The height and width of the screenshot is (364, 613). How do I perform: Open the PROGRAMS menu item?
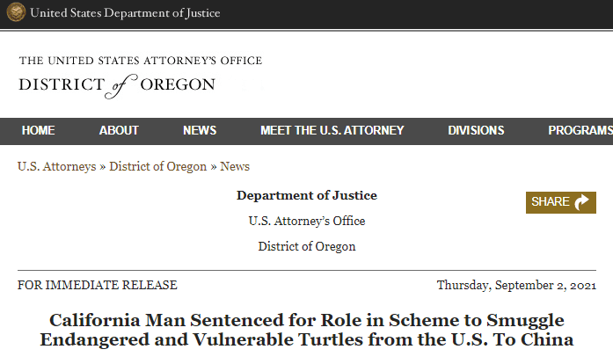(580, 131)
